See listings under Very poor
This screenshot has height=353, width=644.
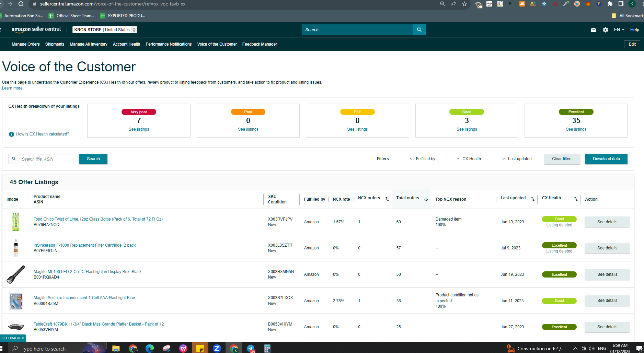pyautogui.click(x=139, y=129)
